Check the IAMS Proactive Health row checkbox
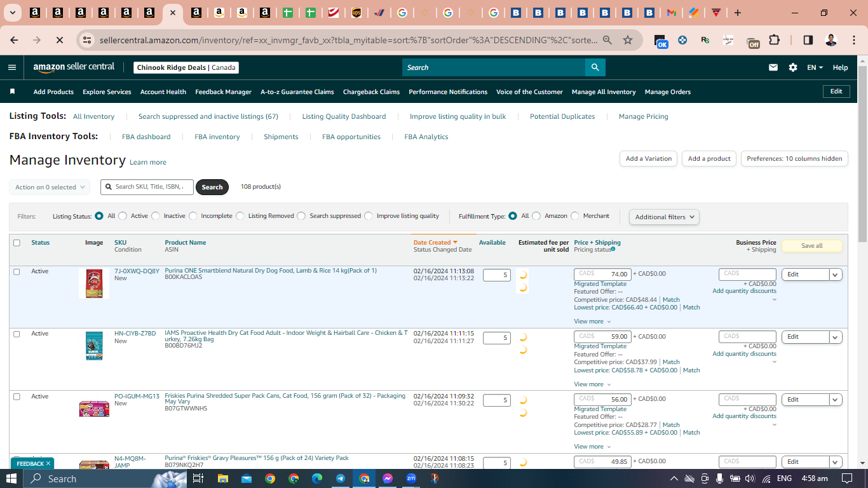Viewport: 868px width, 488px height. tap(17, 334)
